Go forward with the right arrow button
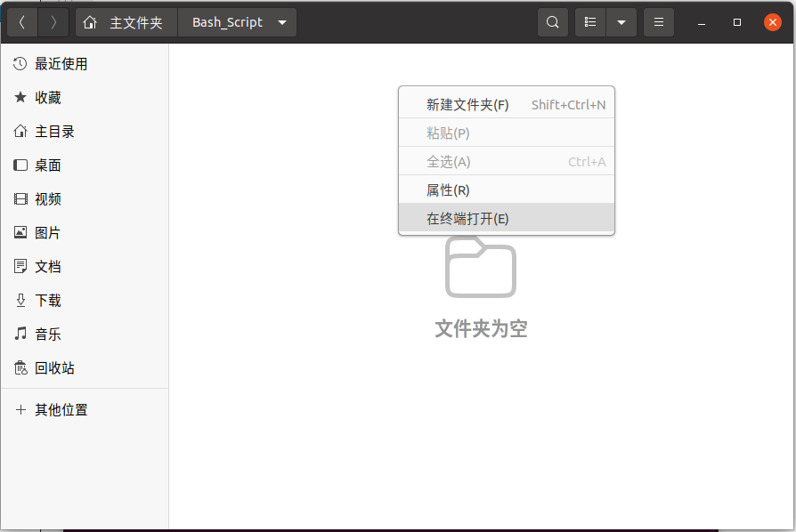Viewport: 796px width, 532px height. 53,22
